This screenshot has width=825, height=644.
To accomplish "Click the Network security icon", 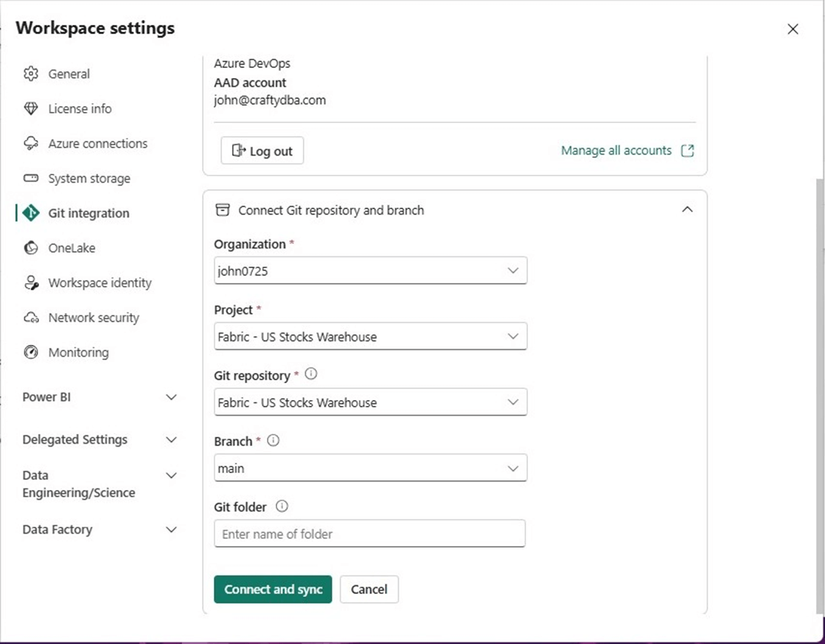I will (x=31, y=318).
